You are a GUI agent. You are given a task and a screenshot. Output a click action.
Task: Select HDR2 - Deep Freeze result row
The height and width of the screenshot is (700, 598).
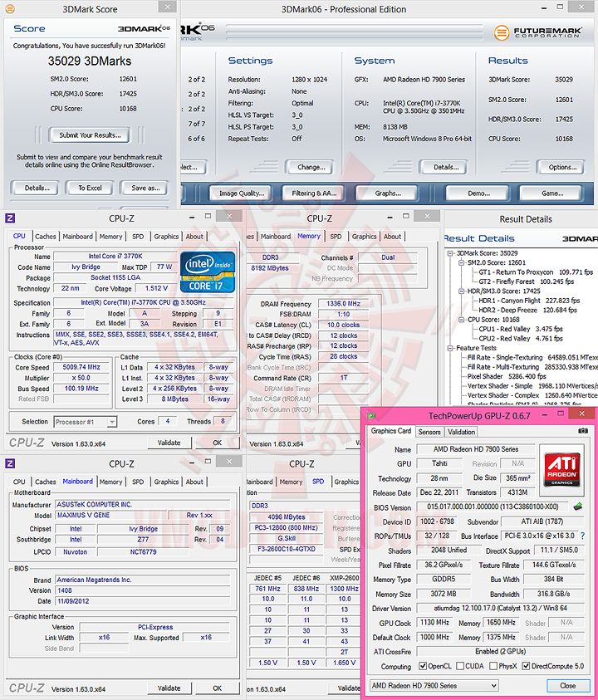click(x=527, y=310)
